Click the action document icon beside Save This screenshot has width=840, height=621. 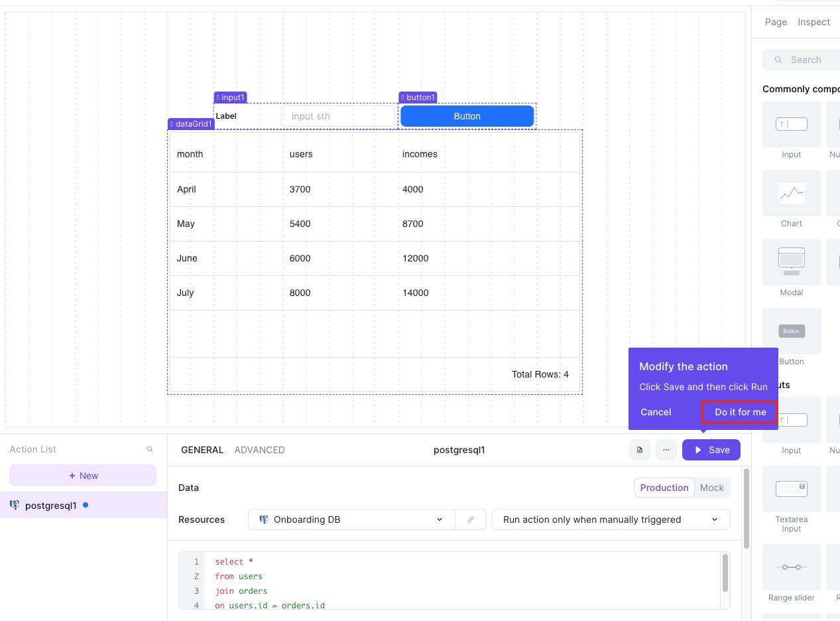tap(640, 450)
